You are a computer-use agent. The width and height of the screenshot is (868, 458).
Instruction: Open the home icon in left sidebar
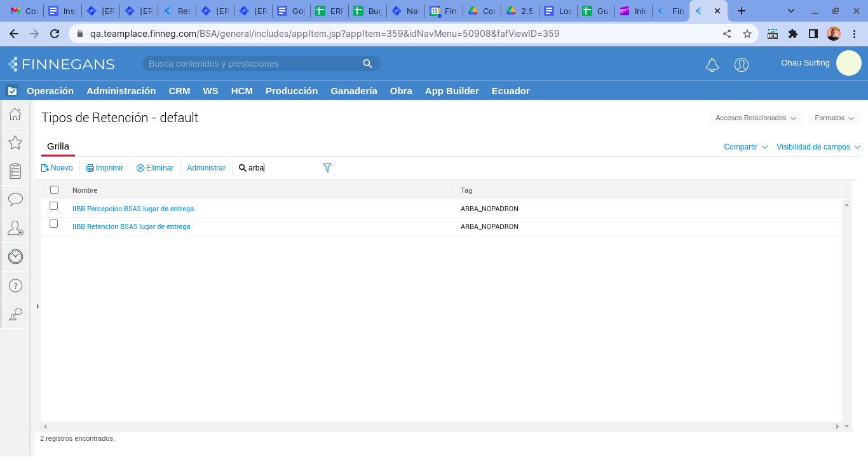pyautogui.click(x=15, y=114)
